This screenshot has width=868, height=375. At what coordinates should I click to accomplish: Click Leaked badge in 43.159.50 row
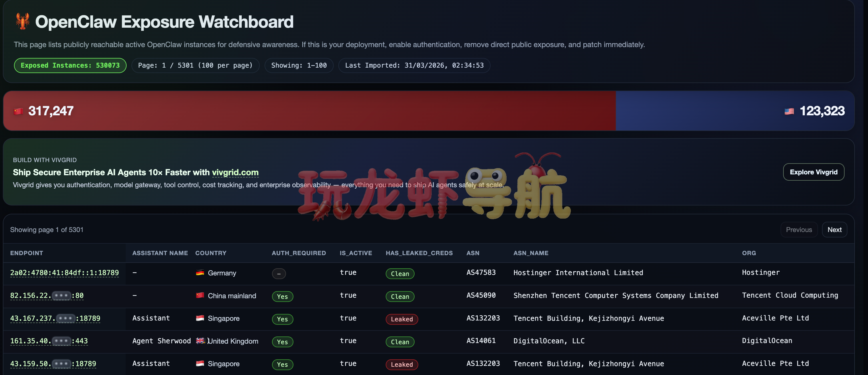[x=402, y=364]
